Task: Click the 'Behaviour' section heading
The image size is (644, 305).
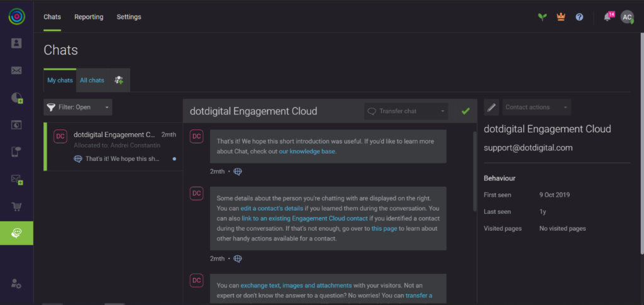Action: pyautogui.click(x=499, y=178)
